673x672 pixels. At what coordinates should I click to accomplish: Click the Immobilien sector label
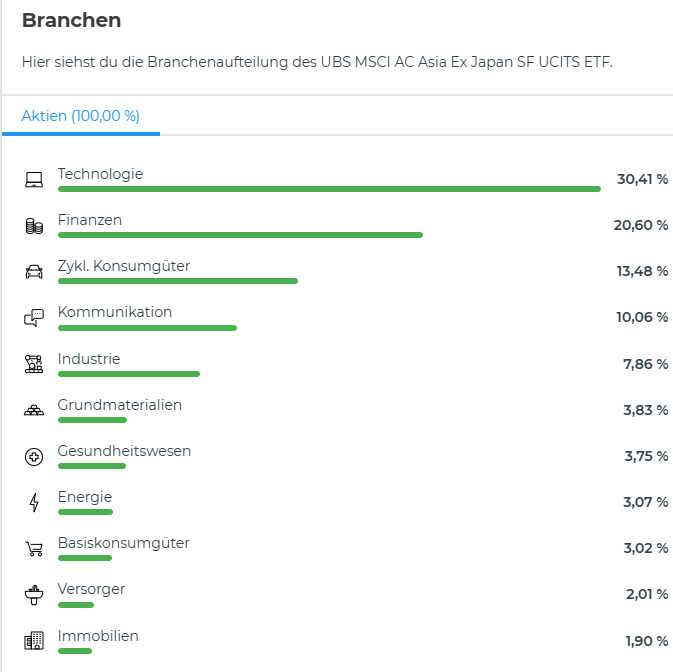tap(98, 636)
